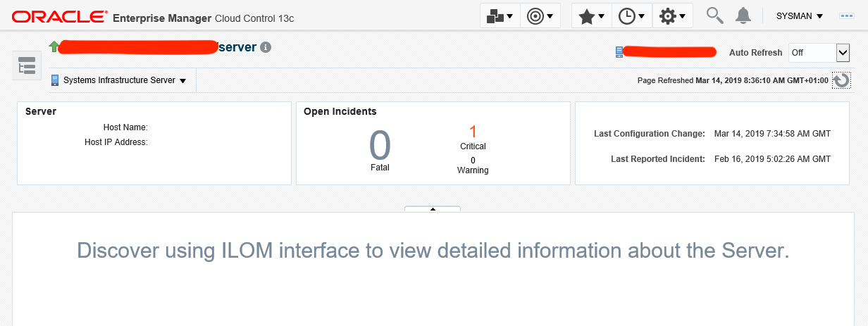Click the 'Host Name:' label

click(x=125, y=127)
